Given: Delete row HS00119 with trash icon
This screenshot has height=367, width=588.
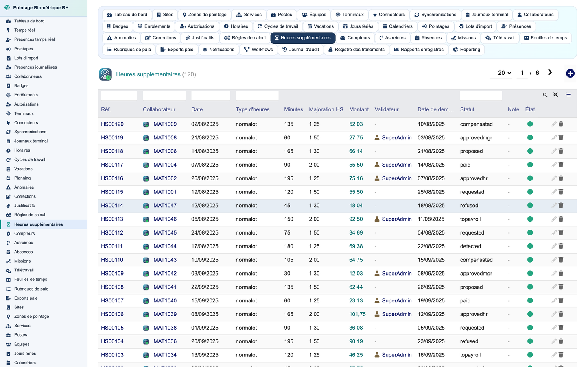Looking at the screenshot, I should 561,137.
